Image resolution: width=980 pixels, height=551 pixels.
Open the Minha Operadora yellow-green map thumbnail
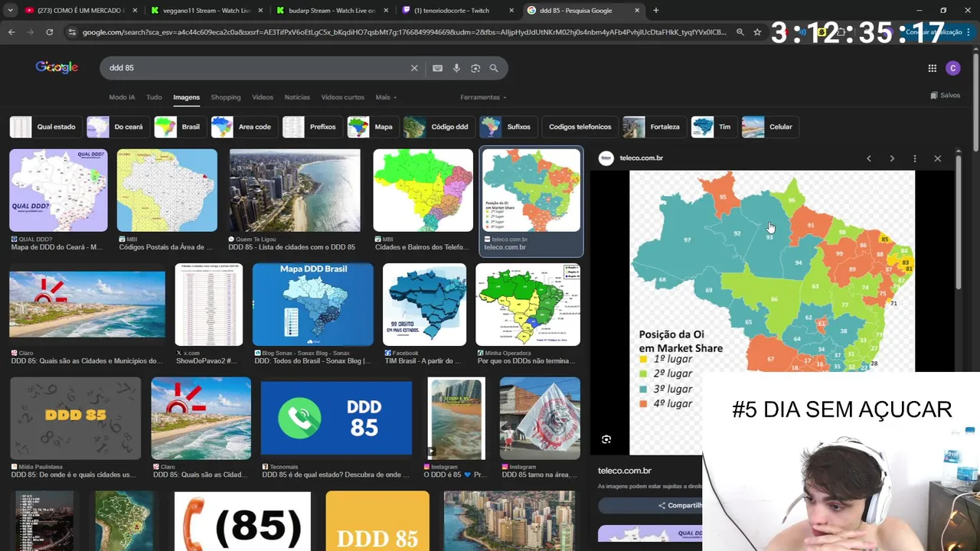pos(528,305)
